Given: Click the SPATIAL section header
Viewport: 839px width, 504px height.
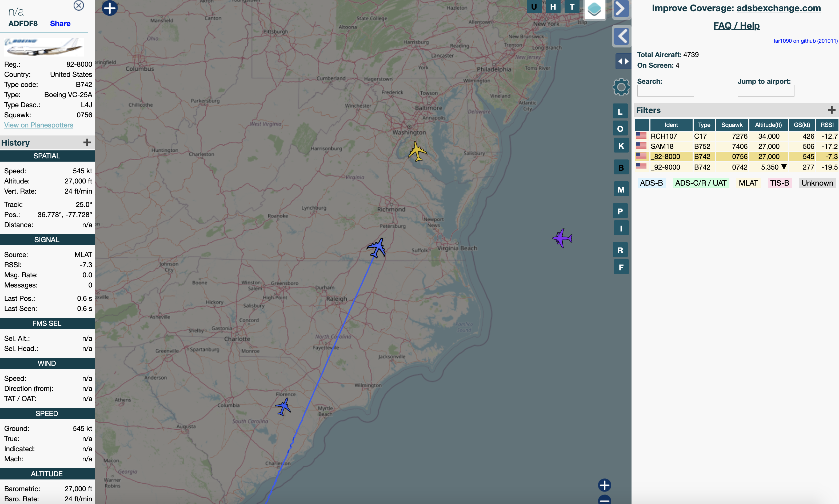Looking at the screenshot, I should [x=47, y=156].
